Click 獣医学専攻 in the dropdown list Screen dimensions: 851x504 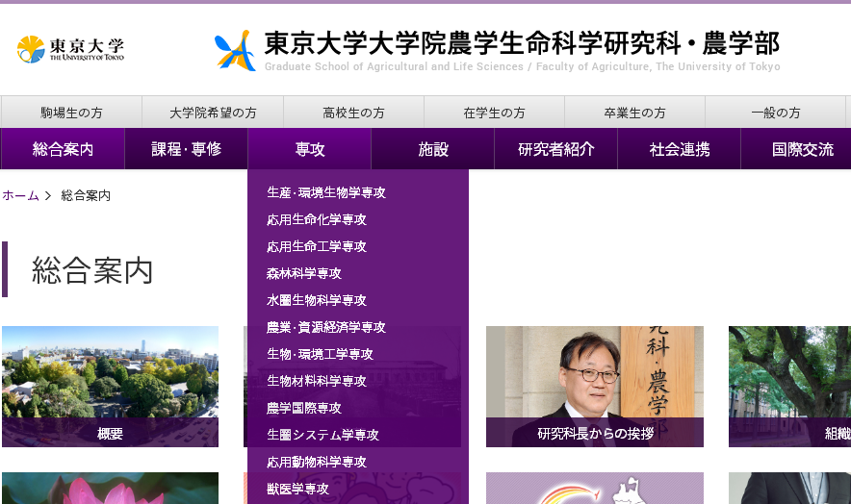297,489
